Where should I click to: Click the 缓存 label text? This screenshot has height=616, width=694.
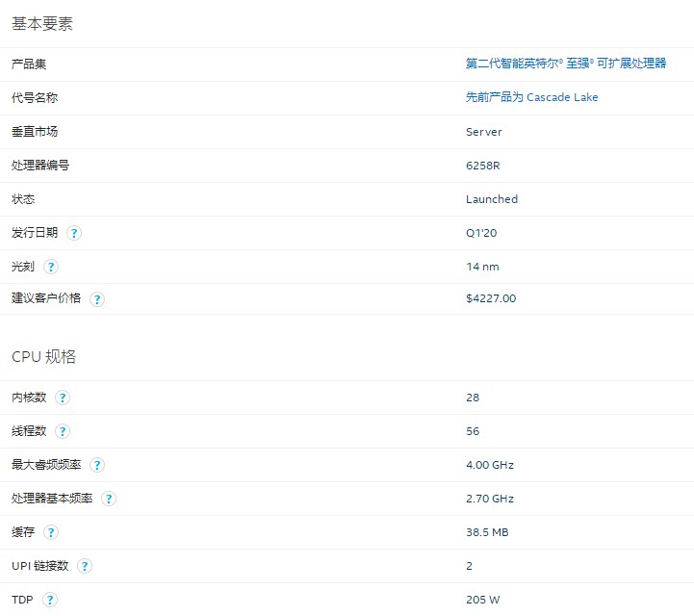[23, 531]
